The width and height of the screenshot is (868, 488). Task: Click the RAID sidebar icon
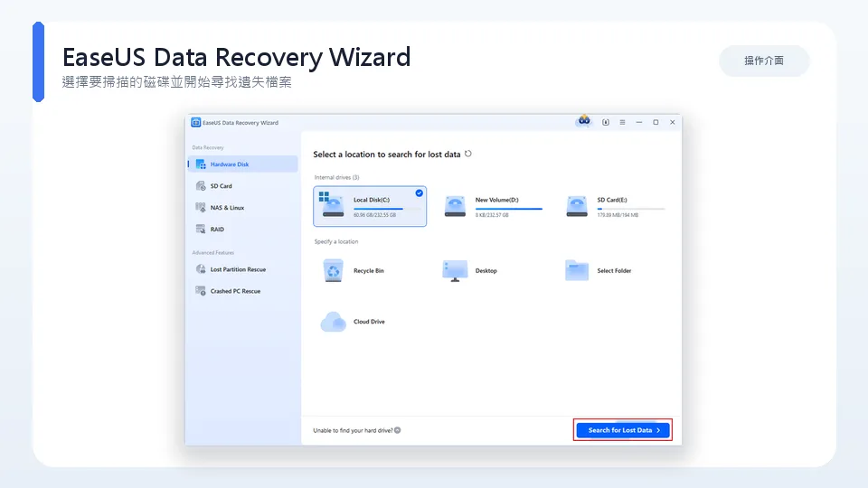click(201, 229)
